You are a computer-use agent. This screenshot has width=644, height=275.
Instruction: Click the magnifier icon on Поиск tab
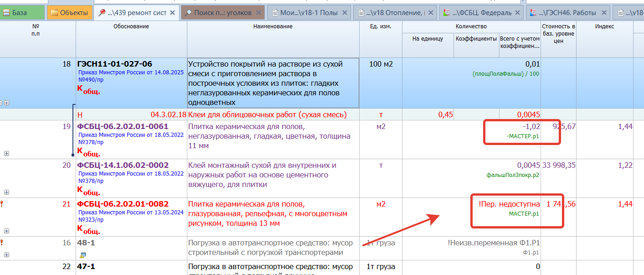click(x=188, y=13)
